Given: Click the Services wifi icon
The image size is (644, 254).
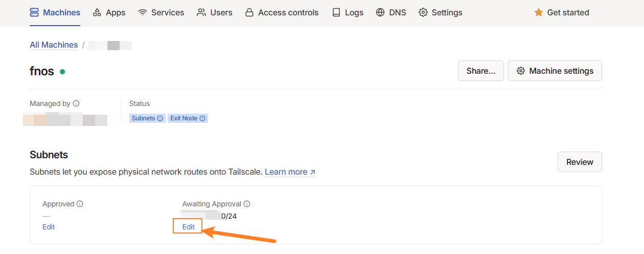Looking at the screenshot, I should coord(143,12).
